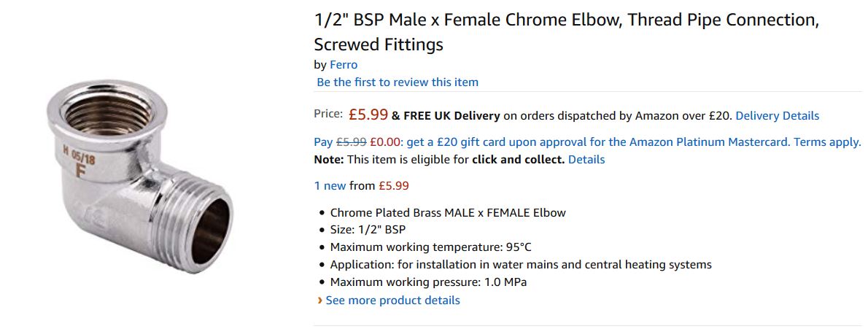Screen dimensions: 868x329
Task: Click the '1 new' offers link
Action: (330, 186)
